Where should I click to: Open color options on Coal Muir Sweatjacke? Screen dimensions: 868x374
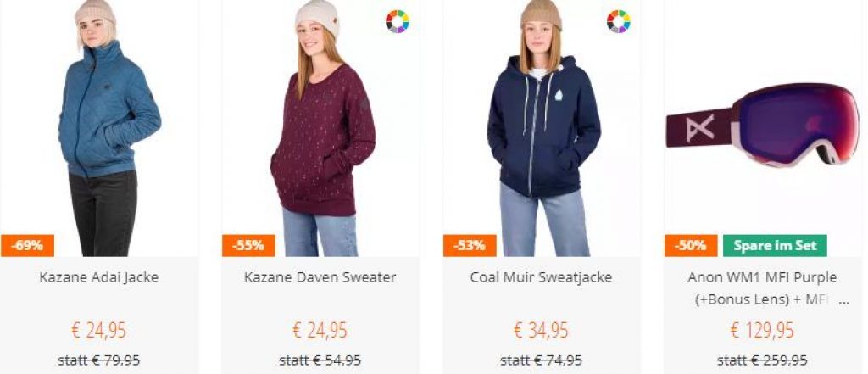tap(618, 21)
